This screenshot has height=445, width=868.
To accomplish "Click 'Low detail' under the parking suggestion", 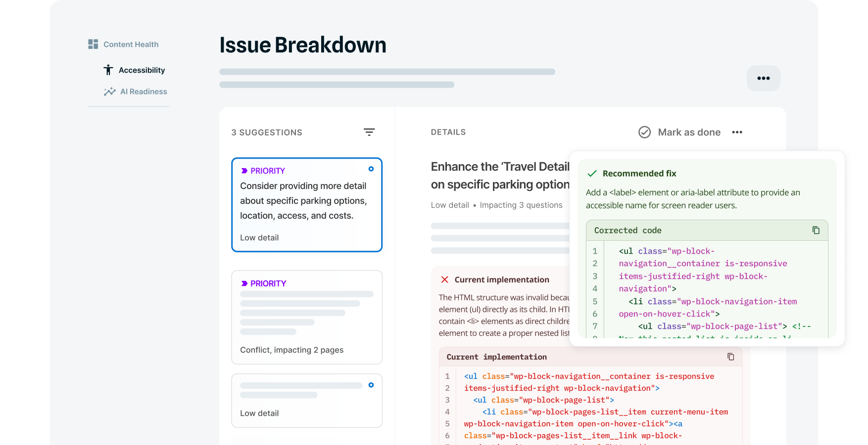I will pyautogui.click(x=259, y=238).
